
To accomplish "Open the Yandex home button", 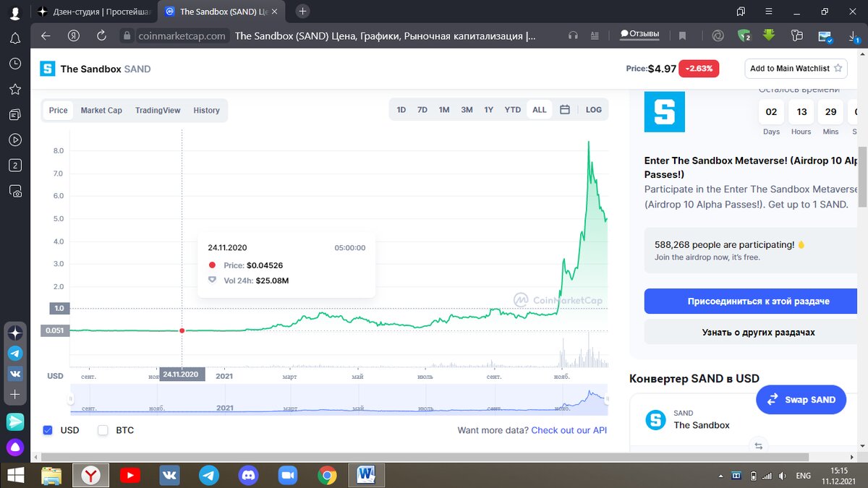I will click(73, 35).
